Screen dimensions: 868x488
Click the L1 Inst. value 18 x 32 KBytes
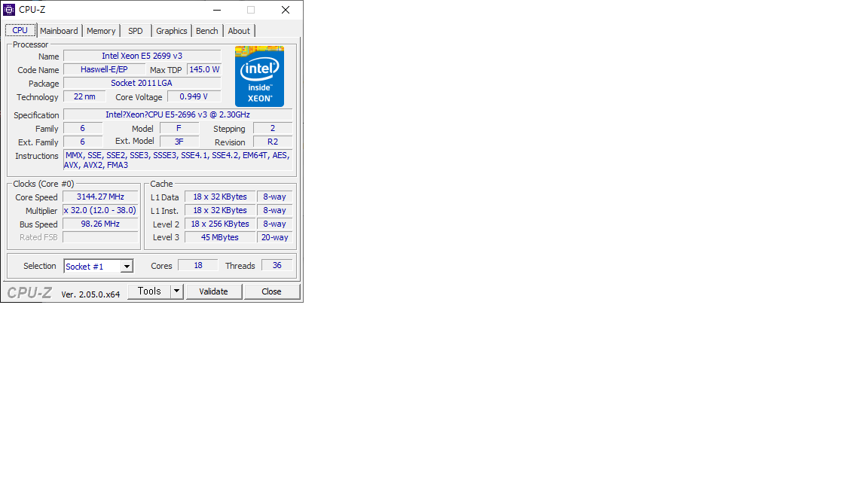click(220, 210)
